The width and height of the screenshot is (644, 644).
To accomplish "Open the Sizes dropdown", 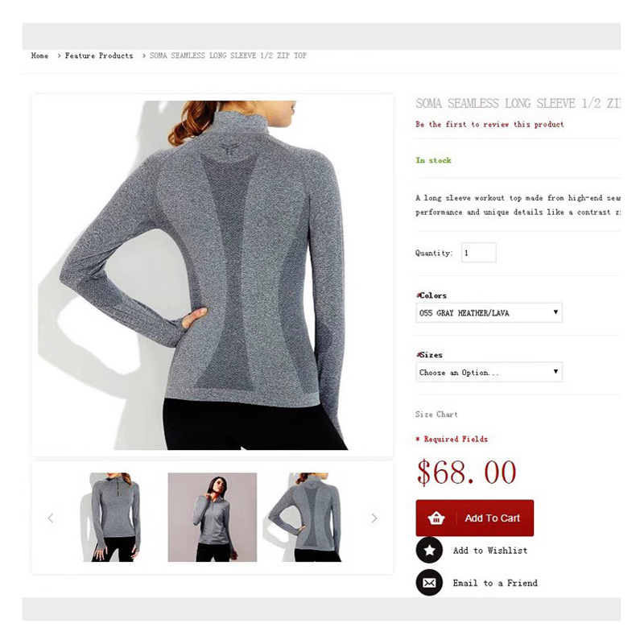I will coord(489,372).
